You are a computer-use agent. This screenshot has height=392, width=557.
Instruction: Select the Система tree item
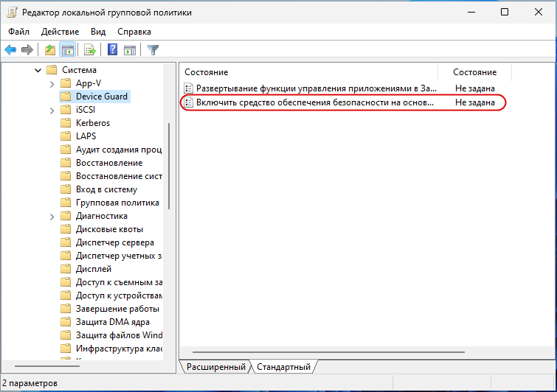pos(79,70)
